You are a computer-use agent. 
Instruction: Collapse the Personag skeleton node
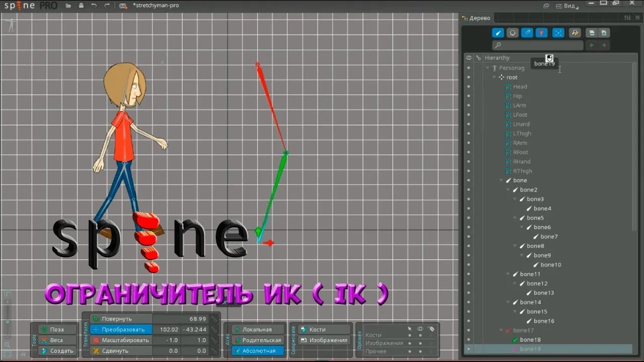click(488, 67)
